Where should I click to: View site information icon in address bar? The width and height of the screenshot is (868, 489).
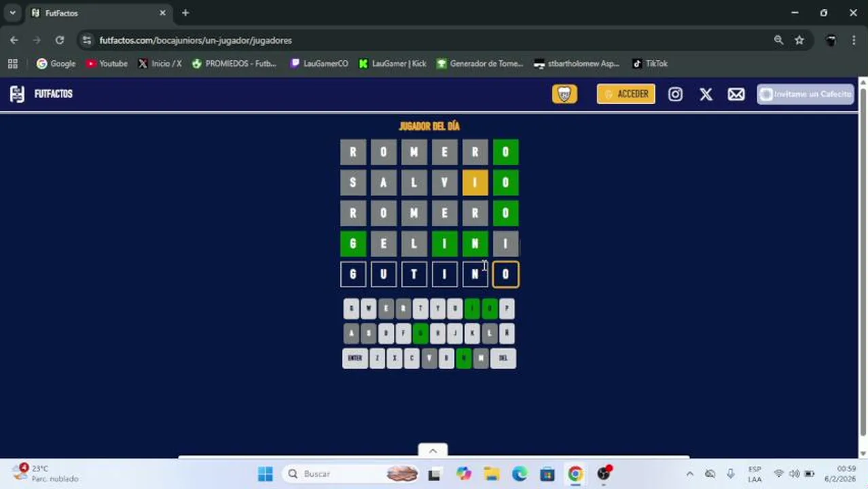86,40
